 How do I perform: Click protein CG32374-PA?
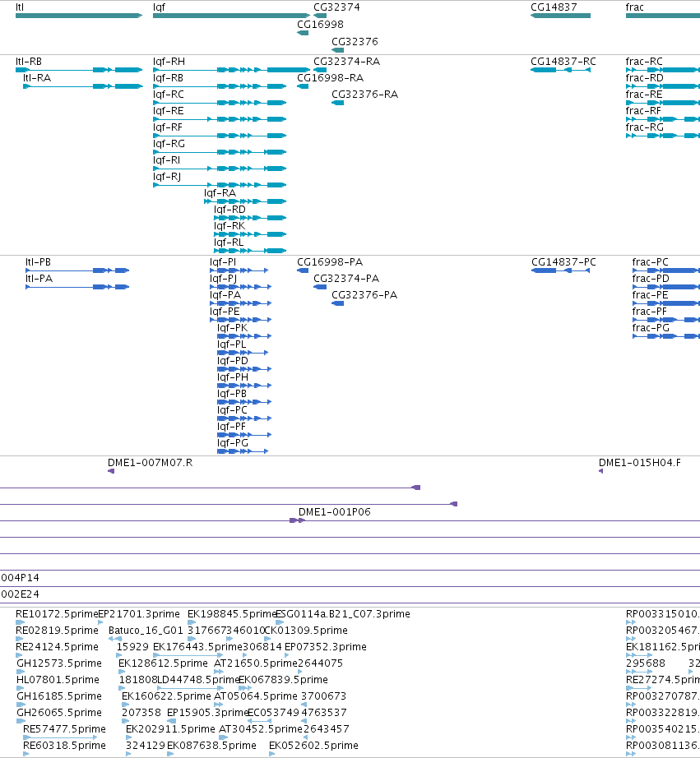(320, 287)
